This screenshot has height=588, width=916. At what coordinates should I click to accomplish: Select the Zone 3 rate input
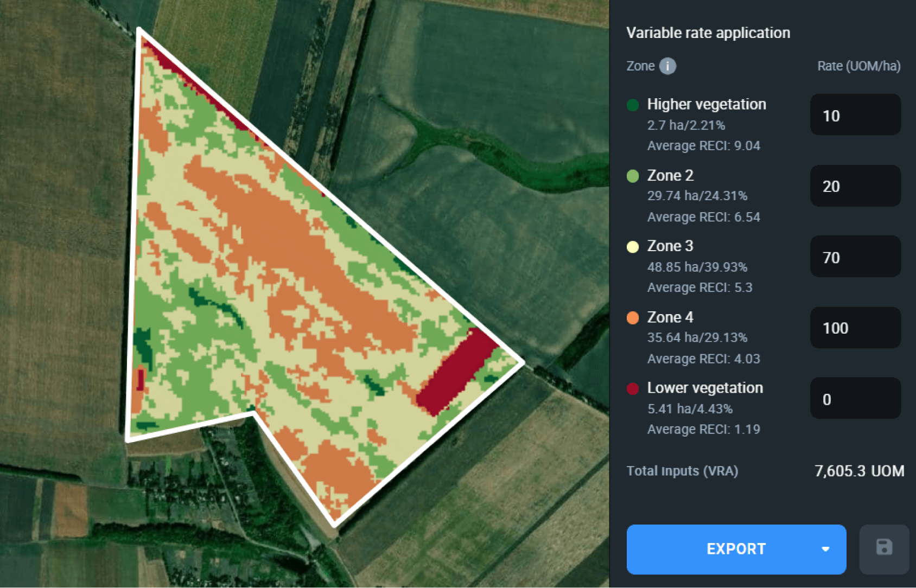(x=855, y=257)
